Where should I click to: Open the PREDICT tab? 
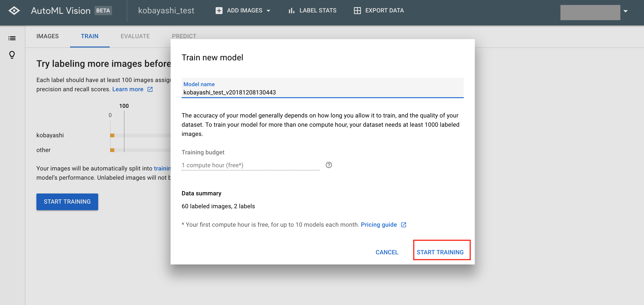(x=184, y=36)
